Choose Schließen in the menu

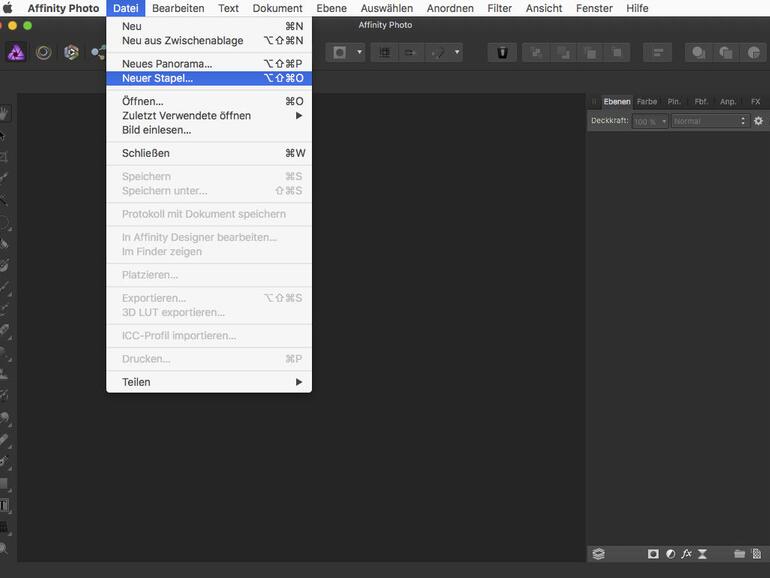click(x=209, y=153)
